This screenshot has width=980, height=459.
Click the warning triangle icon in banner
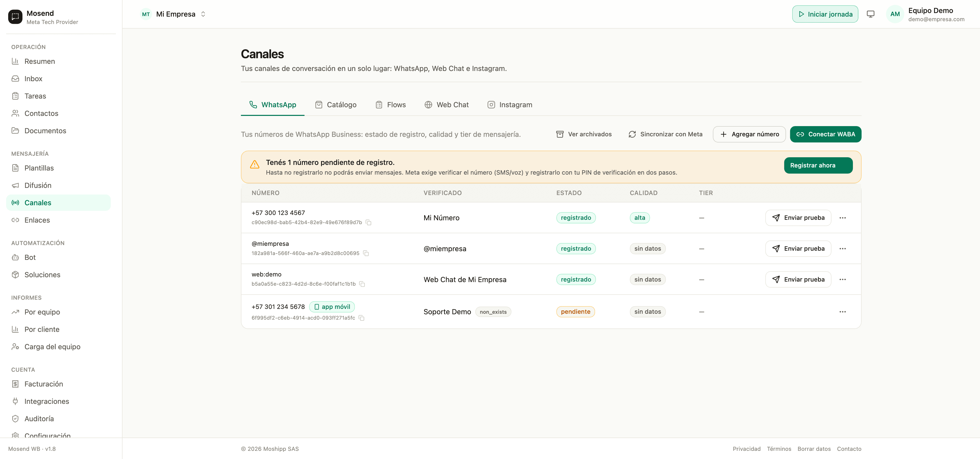click(x=254, y=164)
